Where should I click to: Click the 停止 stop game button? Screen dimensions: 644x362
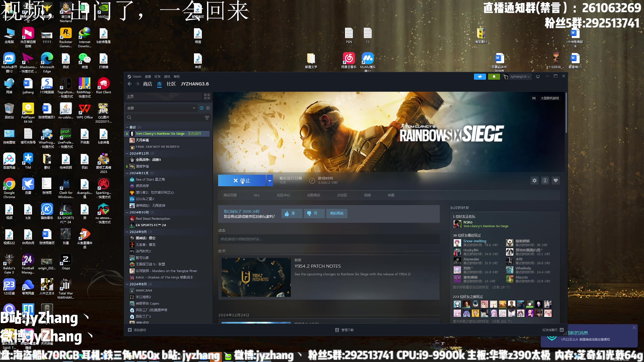click(242, 181)
